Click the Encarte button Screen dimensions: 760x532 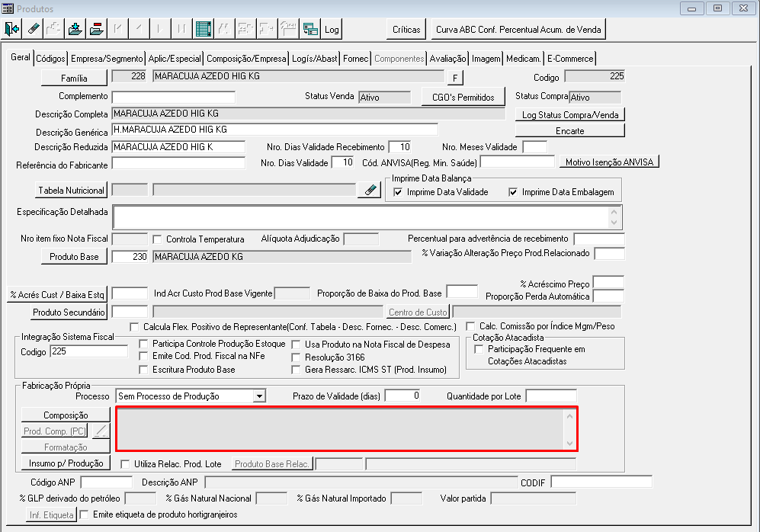(x=570, y=131)
